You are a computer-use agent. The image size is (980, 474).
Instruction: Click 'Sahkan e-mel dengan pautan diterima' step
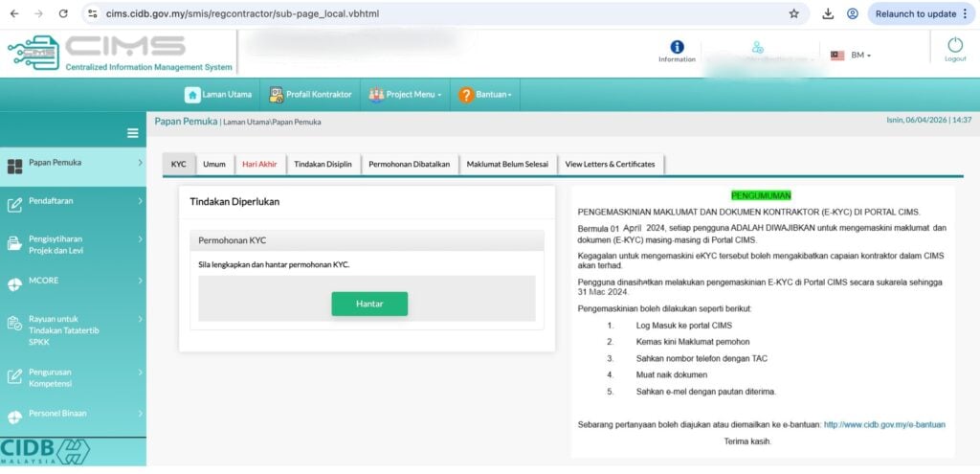705,392
